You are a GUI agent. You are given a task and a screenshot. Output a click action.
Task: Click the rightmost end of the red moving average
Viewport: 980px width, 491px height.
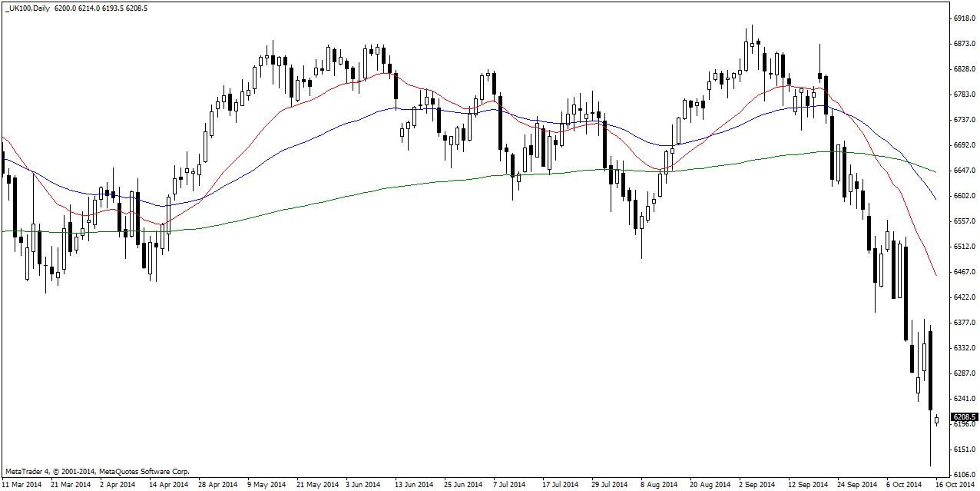pos(935,275)
